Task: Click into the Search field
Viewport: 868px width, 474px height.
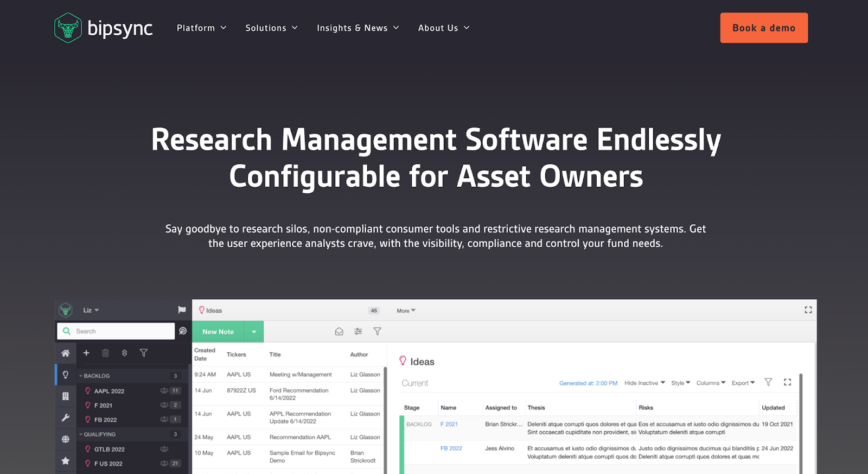Action: click(x=116, y=331)
